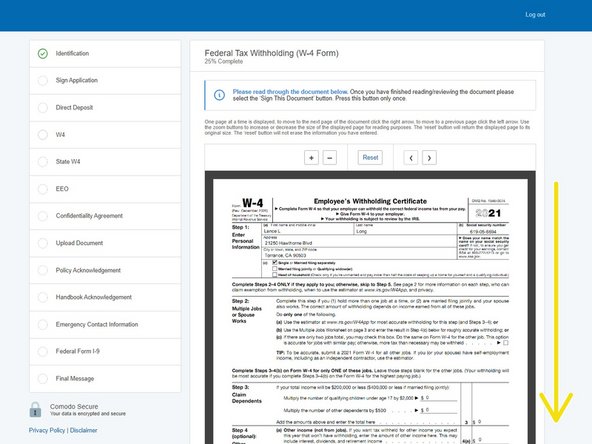Click the status circle beside EEO
592x444 pixels.
pos(43,189)
